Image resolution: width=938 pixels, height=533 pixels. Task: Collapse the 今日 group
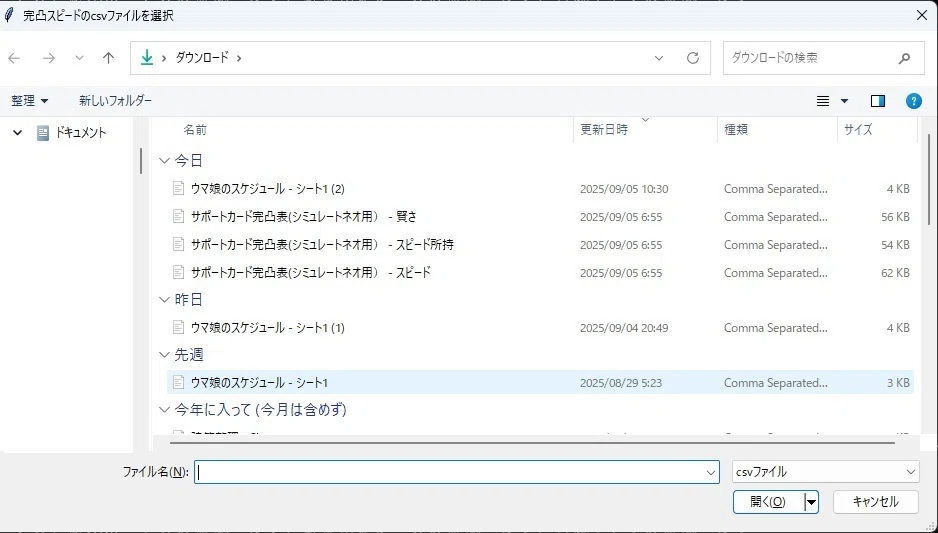coord(165,160)
